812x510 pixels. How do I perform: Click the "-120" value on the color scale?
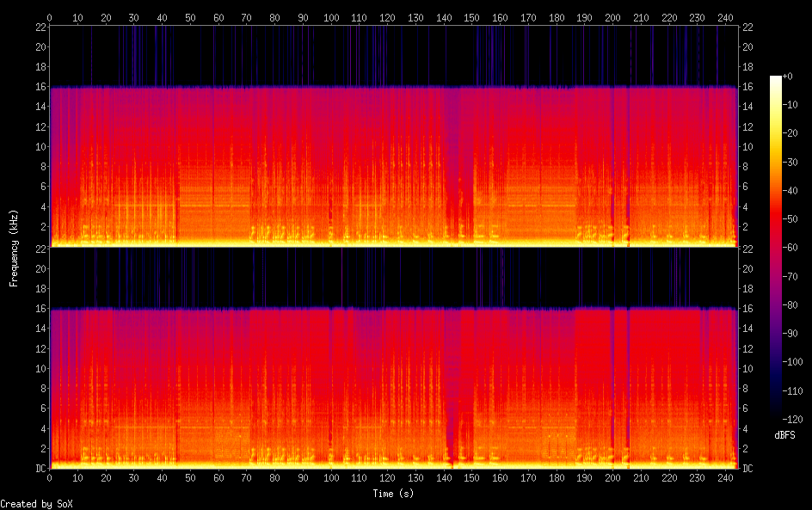click(793, 420)
